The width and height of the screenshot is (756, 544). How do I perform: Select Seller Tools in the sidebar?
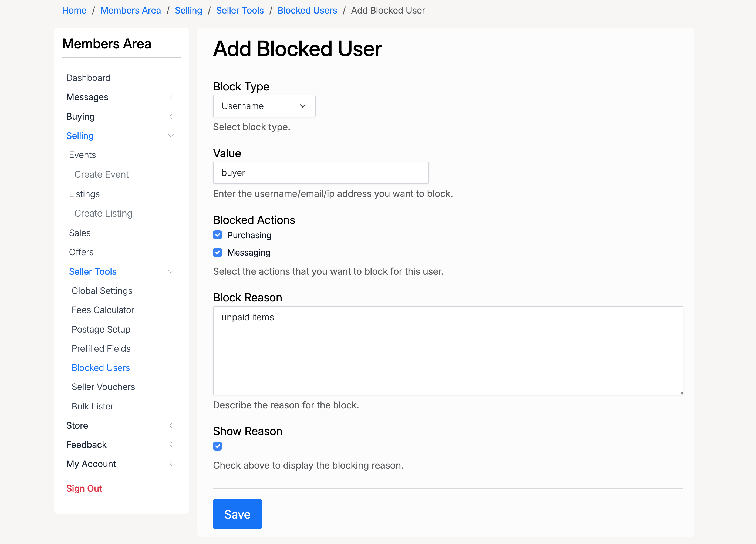click(x=93, y=271)
